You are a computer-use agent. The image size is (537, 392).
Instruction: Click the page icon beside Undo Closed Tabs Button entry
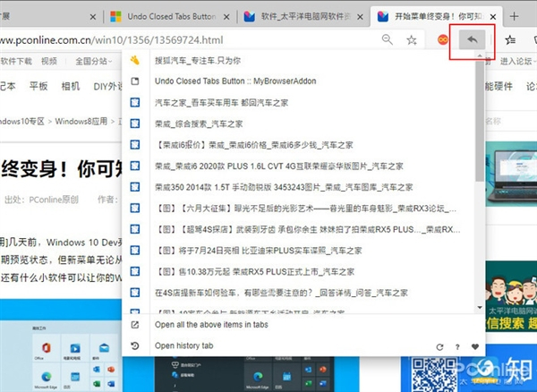point(135,81)
